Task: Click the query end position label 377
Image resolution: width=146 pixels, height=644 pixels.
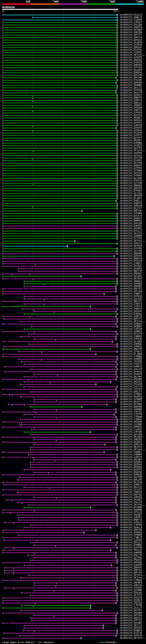Action: point(115,11)
